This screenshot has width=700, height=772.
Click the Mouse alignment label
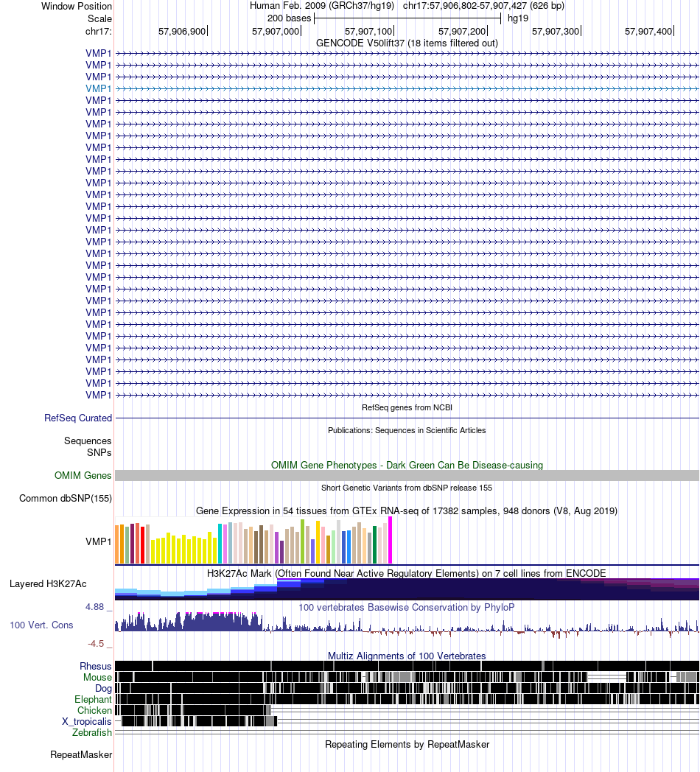[97, 678]
